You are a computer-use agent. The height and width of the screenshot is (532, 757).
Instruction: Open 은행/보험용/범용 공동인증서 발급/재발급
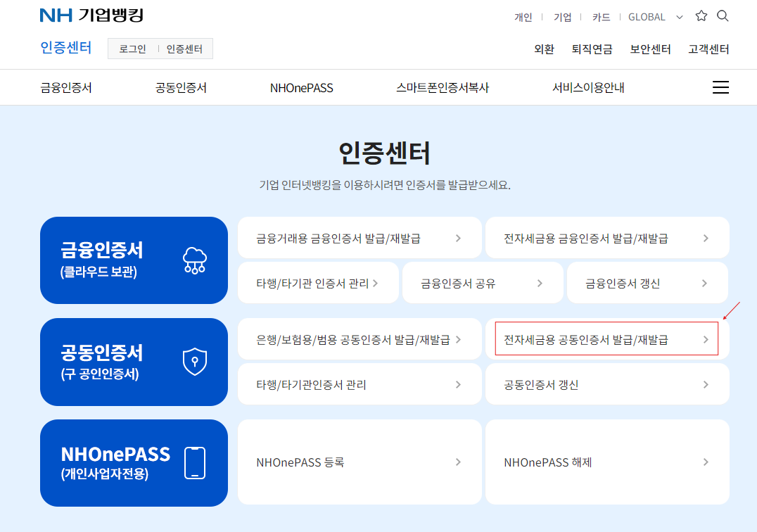pos(360,339)
